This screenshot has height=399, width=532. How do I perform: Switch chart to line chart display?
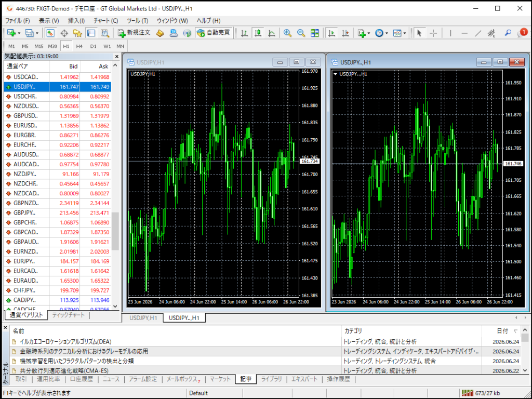coord(271,33)
